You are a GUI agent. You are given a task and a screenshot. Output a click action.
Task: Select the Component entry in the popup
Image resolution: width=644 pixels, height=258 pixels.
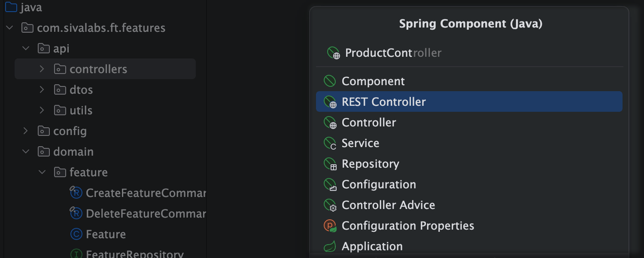(373, 81)
